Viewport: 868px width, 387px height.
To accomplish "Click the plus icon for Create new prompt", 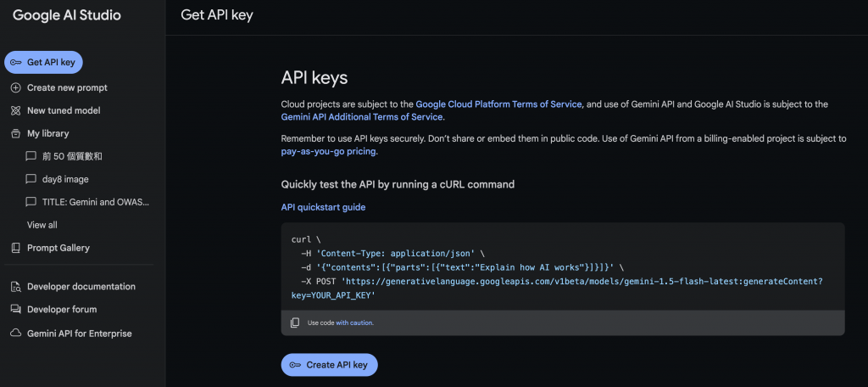I will pyautogui.click(x=15, y=87).
